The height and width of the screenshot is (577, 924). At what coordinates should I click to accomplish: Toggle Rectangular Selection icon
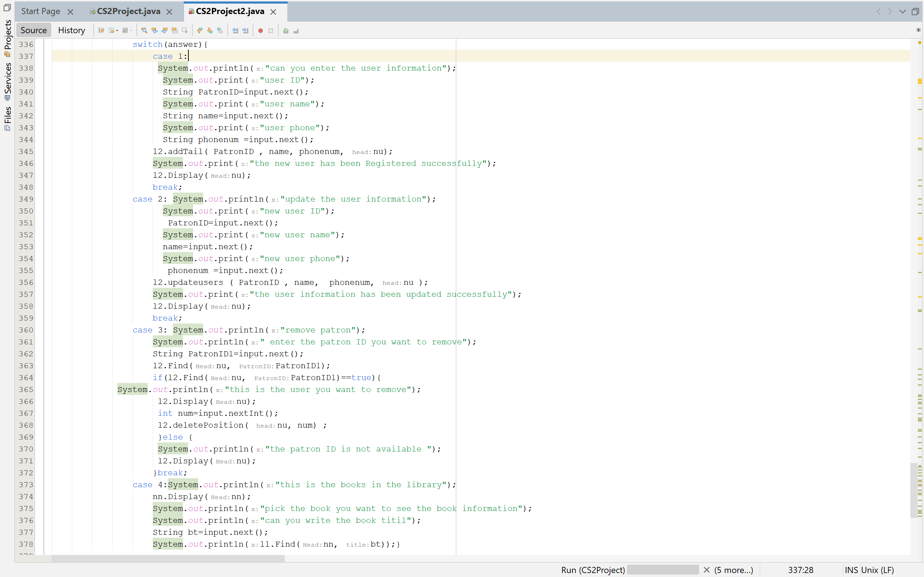click(185, 31)
